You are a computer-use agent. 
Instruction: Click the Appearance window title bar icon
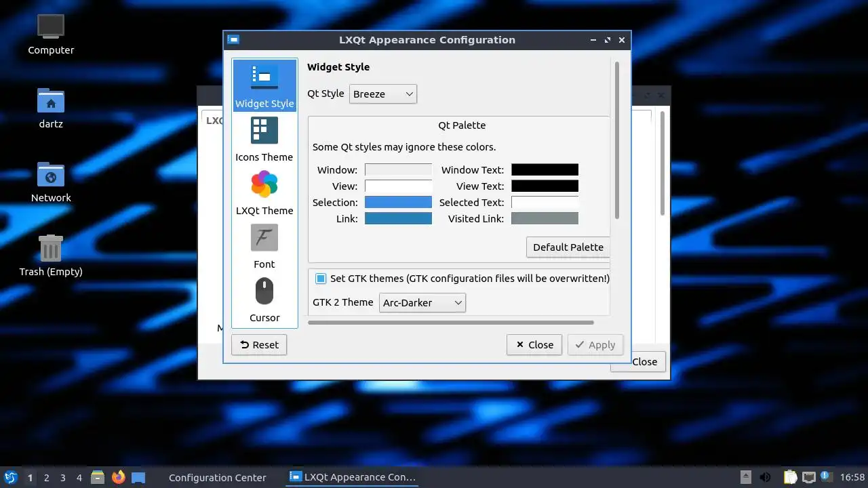[x=233, y=40]
